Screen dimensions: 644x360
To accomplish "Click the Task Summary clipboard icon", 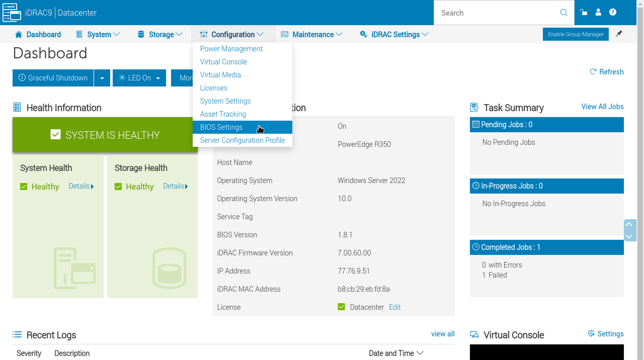I will point(474,108).
